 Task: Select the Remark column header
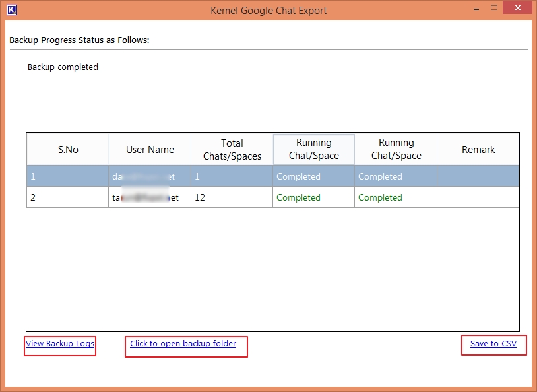478,149
